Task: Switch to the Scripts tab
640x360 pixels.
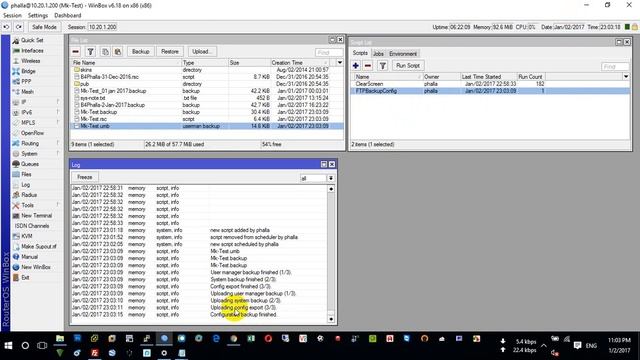Action: (x=360, y=53)
